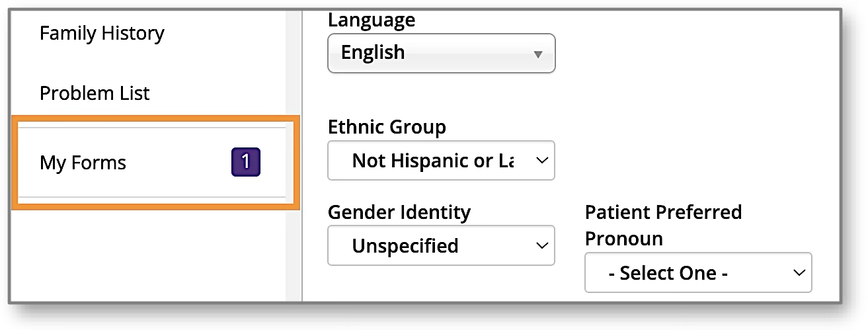The image size is (868, 330).
Task: Click the Patient Preferred Pronoun chevron arrow
Action: (x=799, y=273)
